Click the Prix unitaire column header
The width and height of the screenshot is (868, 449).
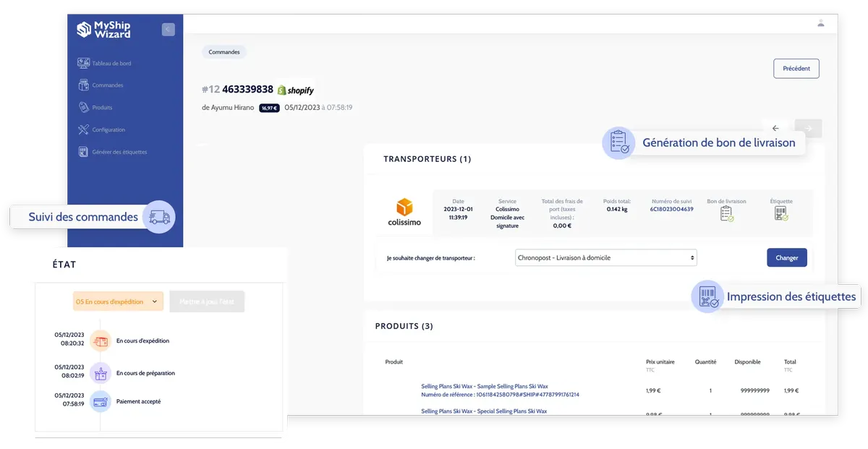(x=660, y=362)
